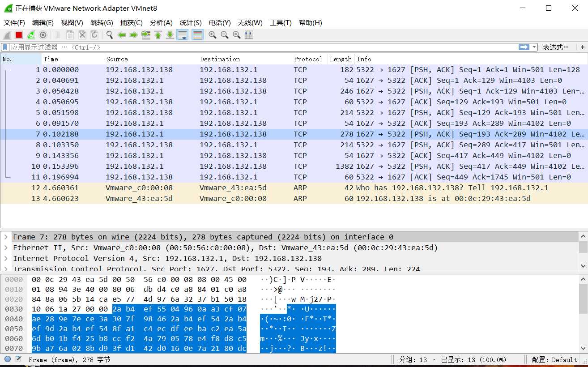
Task: Click 分组: 13 packet count in status bar
Action: [x=413, y=359]
